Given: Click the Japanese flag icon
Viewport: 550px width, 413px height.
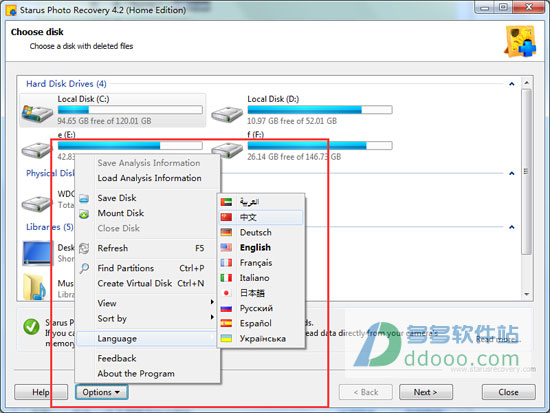Looking at the screenshot, I should [x=226, y=293].
